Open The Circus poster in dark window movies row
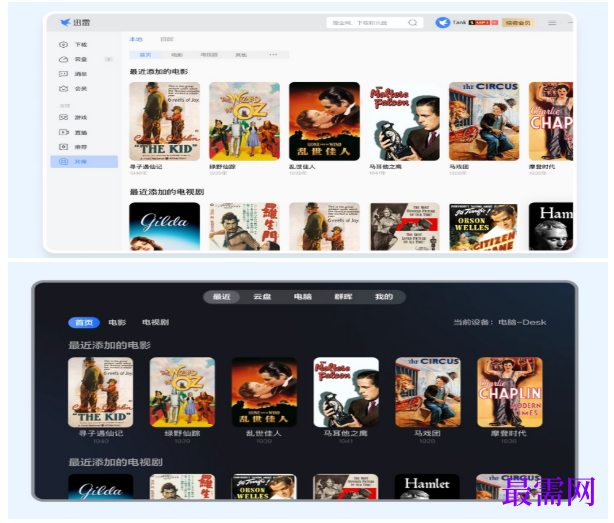Viewport: 614px width, 523px height. click(x=428, y=392)
